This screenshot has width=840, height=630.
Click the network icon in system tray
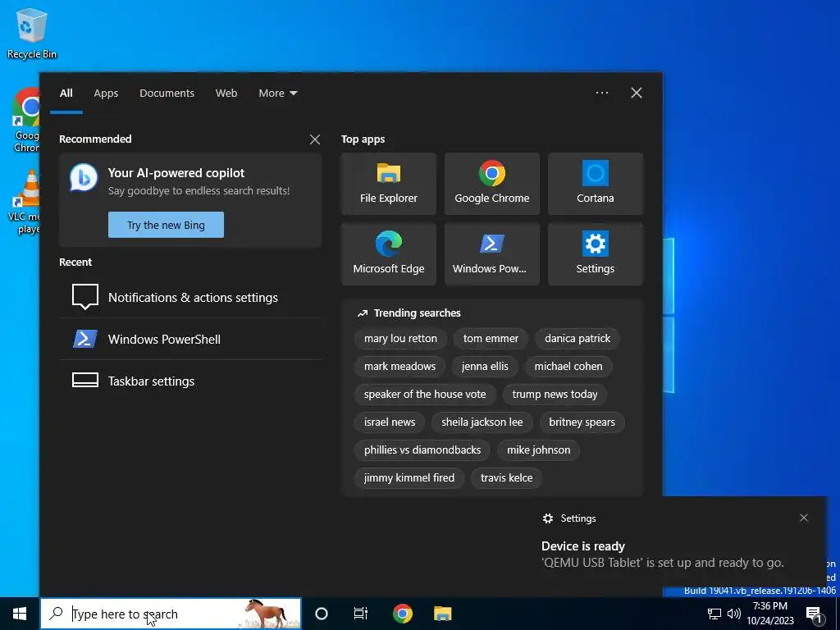(x=714, y=614)
